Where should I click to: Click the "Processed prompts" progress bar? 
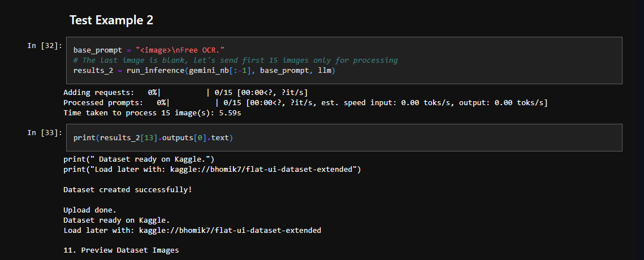(193, 102)
